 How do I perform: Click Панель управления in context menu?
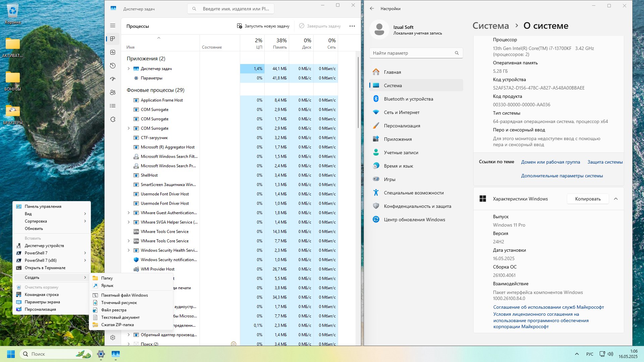coord(52,206)
